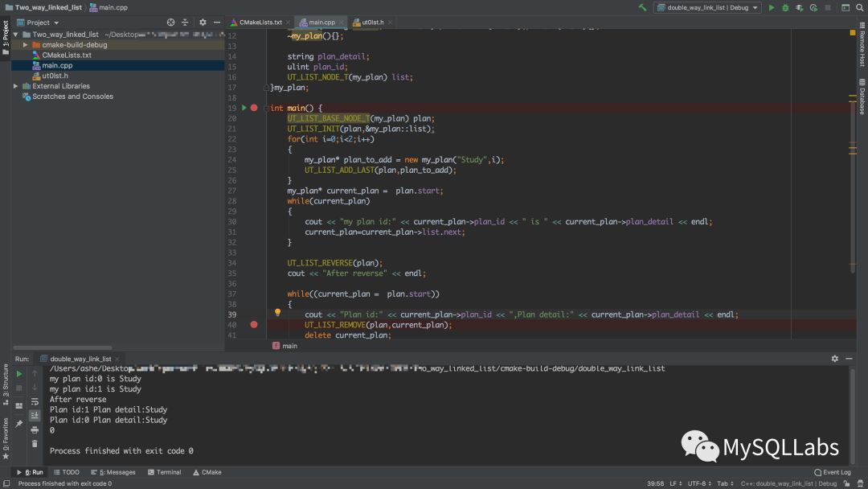Open the Event Log
This screenshot has width=868, height=489.
pos(832,472)
